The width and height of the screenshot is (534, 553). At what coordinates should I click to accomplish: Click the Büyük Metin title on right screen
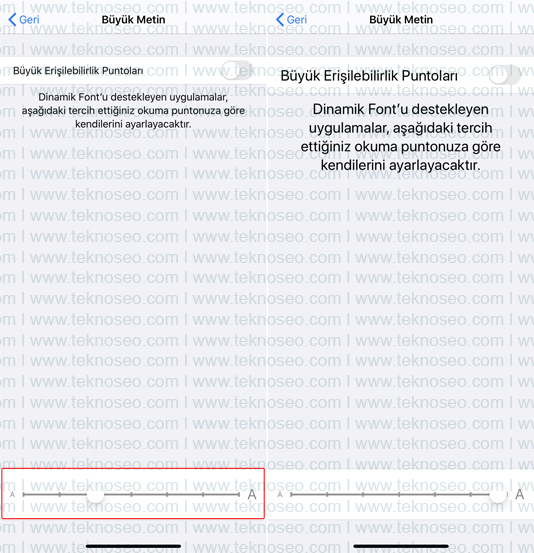tap(401, 19)
